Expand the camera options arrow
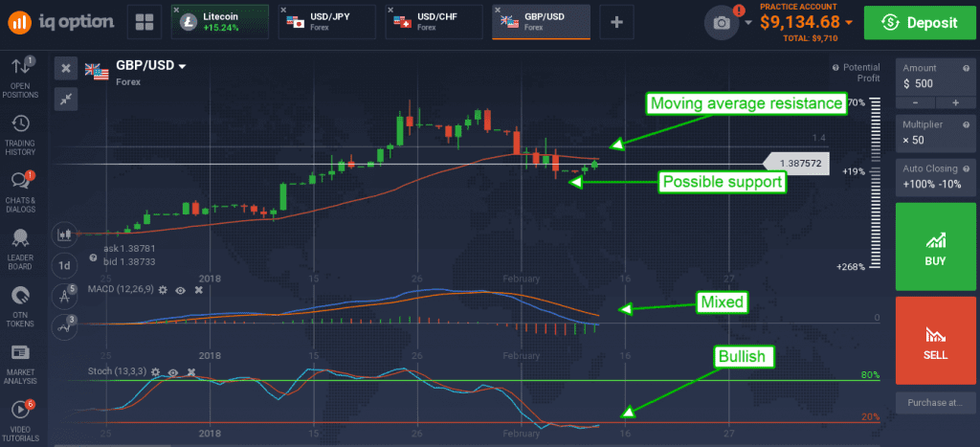Viewport: 980px width, 447px height. pos(748,23)
